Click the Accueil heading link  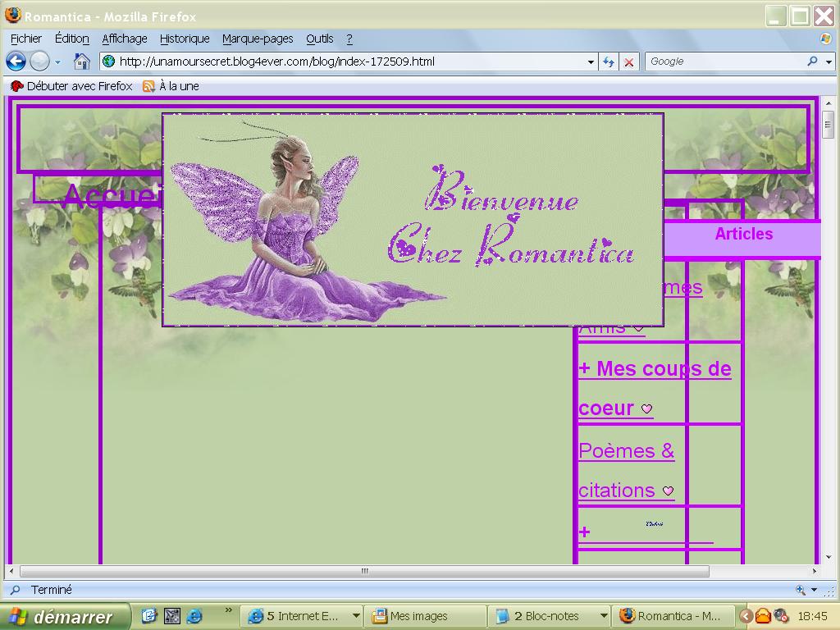(112, 196)
